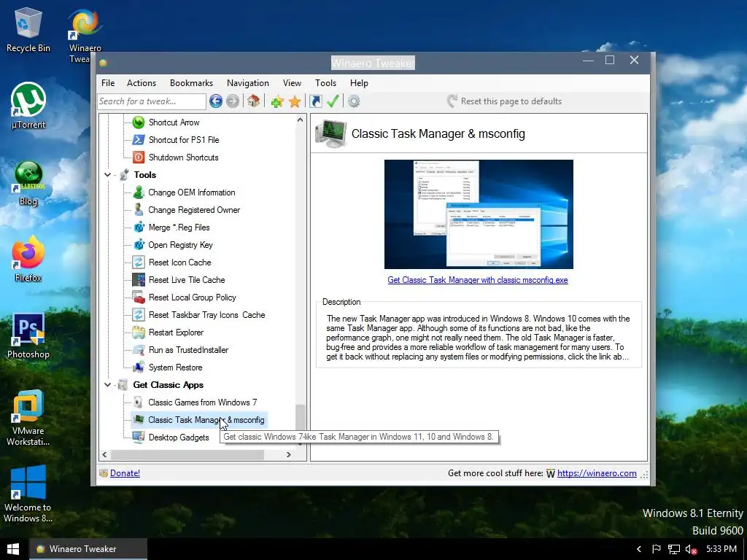Screen dimensions: 747x560
Task: Click the Restart Explorer icon
Action: point(139,332)
